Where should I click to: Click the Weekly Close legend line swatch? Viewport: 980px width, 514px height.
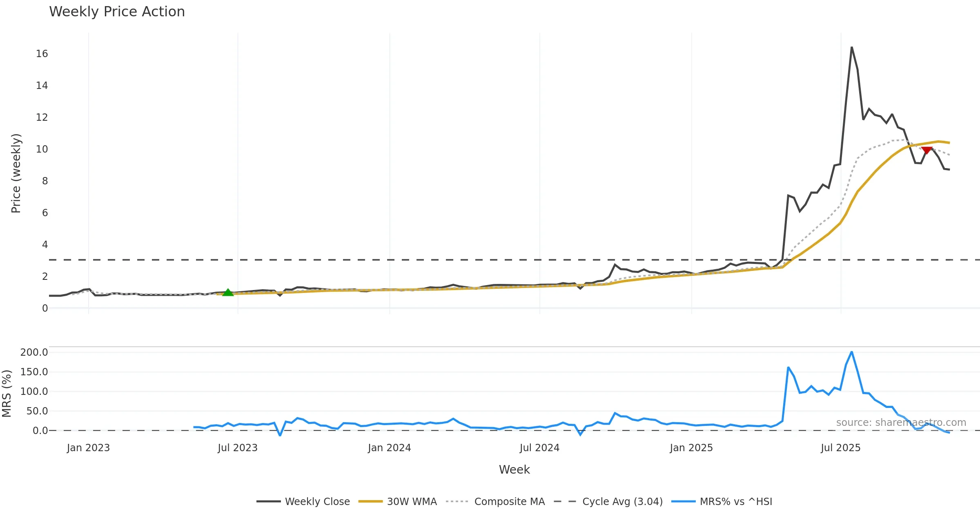click(x=268, y=501)
